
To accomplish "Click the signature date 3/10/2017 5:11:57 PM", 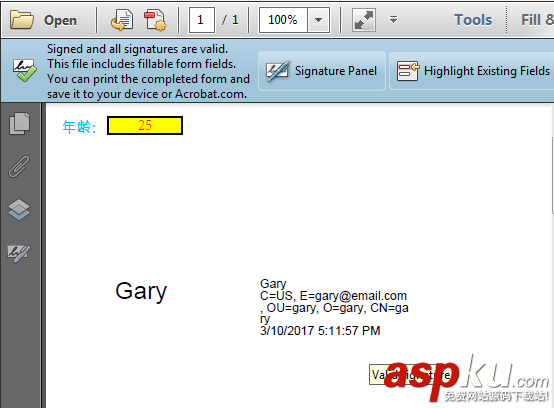I will coord(320,331).
